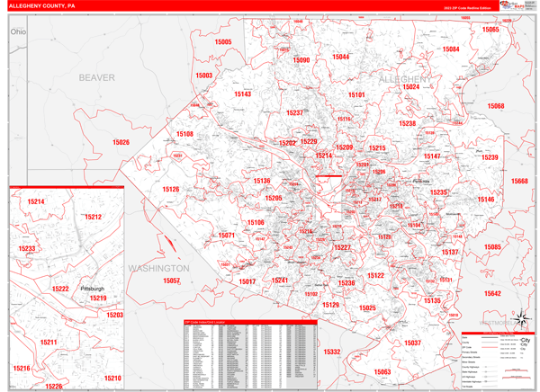Click ZIP code 15101 label

356,94
